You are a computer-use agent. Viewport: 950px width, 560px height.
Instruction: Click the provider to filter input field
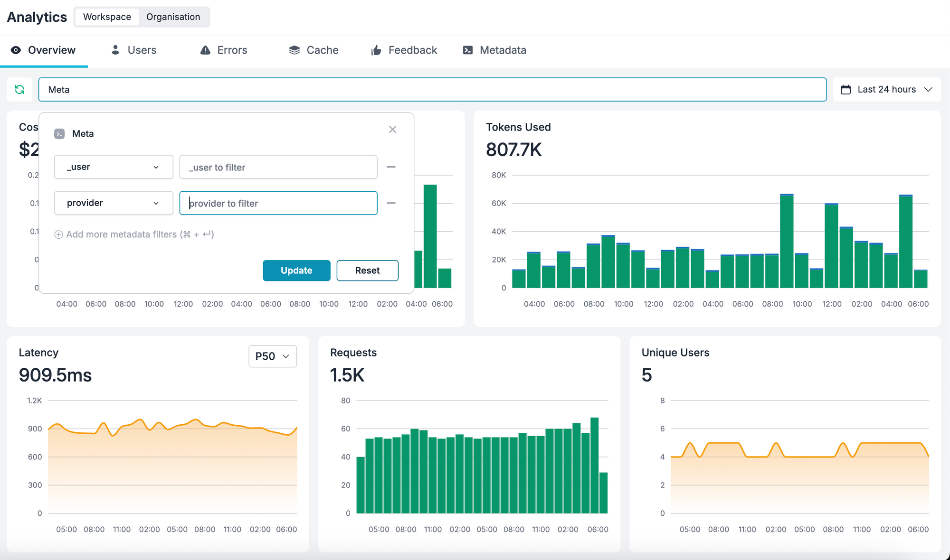278,203
